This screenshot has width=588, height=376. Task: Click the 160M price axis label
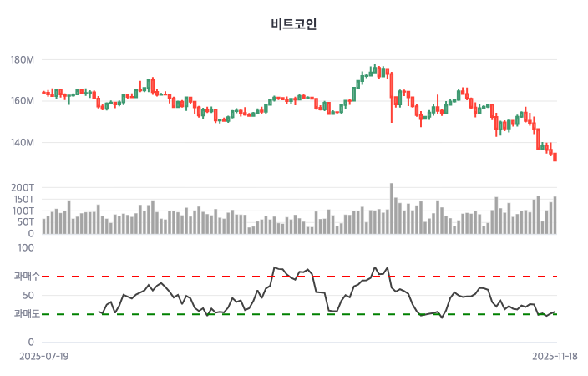pyautogui.click(x=23, y=101)
